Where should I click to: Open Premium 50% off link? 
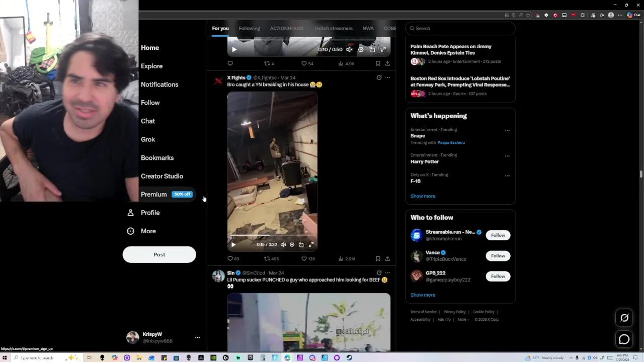pos(167,195)
